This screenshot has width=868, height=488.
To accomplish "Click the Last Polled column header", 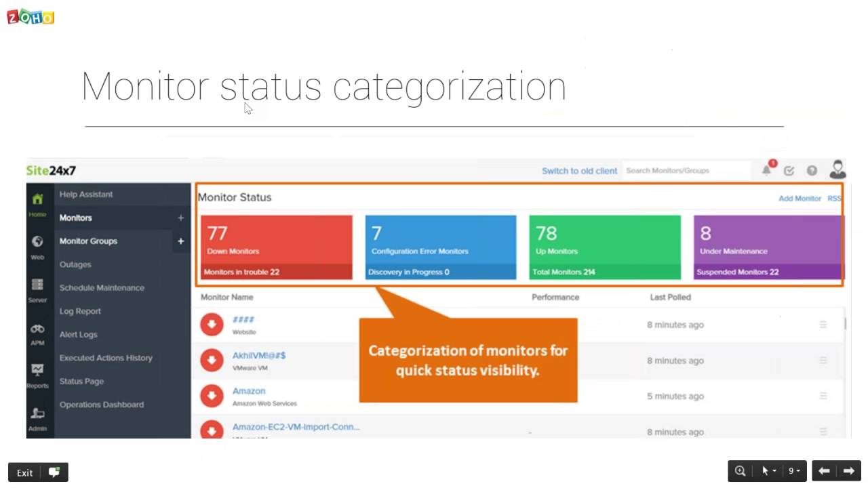I will coord(670,298).
